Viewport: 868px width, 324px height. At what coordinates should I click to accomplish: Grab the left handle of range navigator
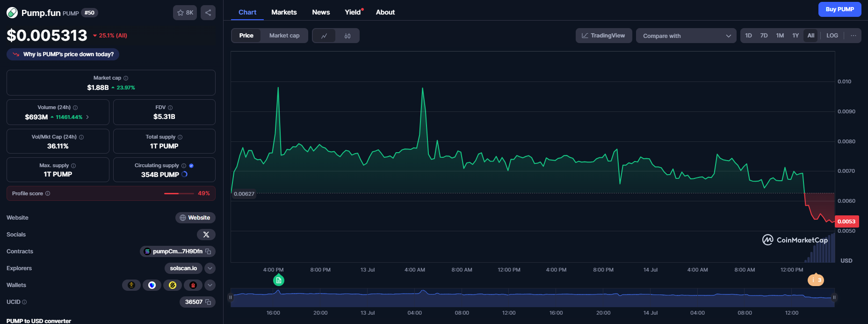pyautogui.click(x=230, y=297)
